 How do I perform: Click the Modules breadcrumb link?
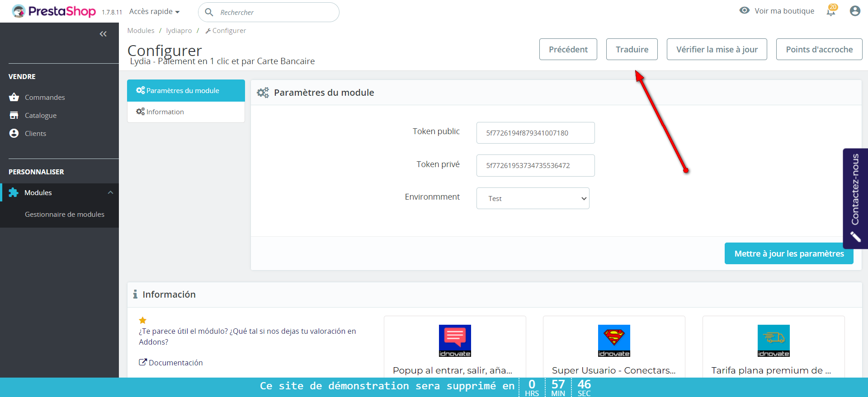(x=141, y=30)
